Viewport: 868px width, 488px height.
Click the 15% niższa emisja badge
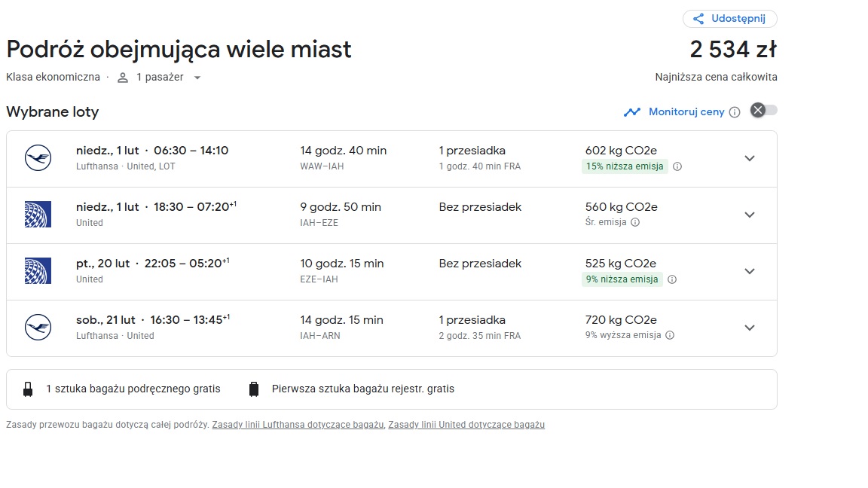coord(625,166)
